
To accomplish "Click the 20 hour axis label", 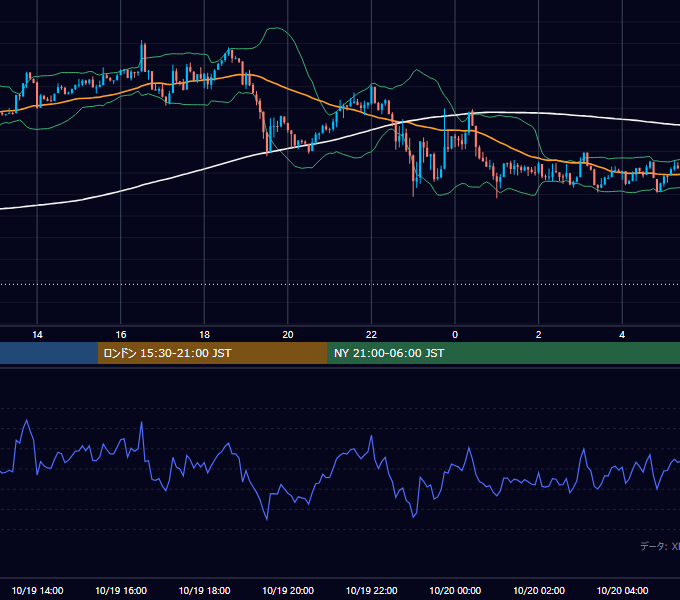I will 288,335.
